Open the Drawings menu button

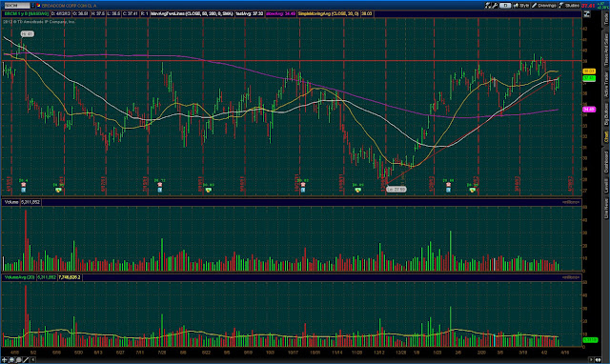pos(544,6)
